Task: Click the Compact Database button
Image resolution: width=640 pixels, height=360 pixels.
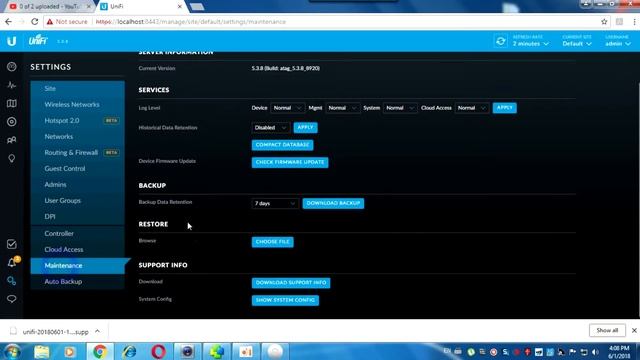Action: point(282,145)
